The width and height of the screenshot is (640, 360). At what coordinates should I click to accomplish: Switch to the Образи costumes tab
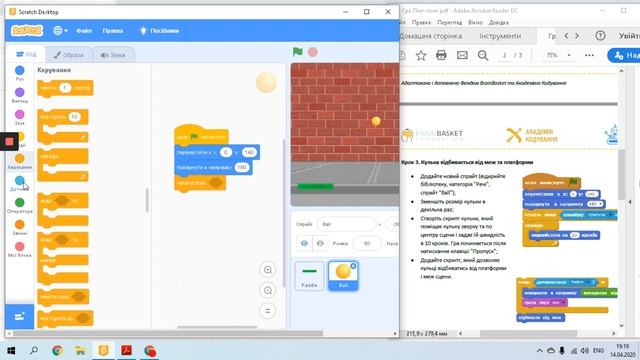point(68,55)
